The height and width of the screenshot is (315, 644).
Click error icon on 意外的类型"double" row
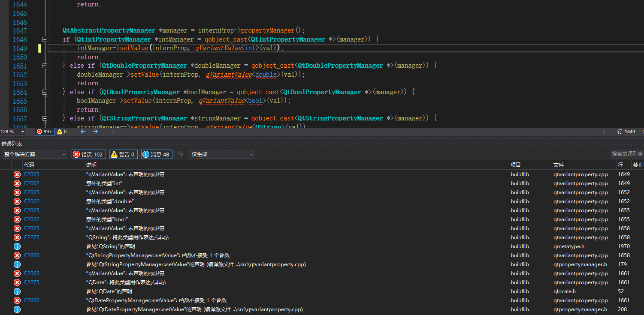click(17, 201)
